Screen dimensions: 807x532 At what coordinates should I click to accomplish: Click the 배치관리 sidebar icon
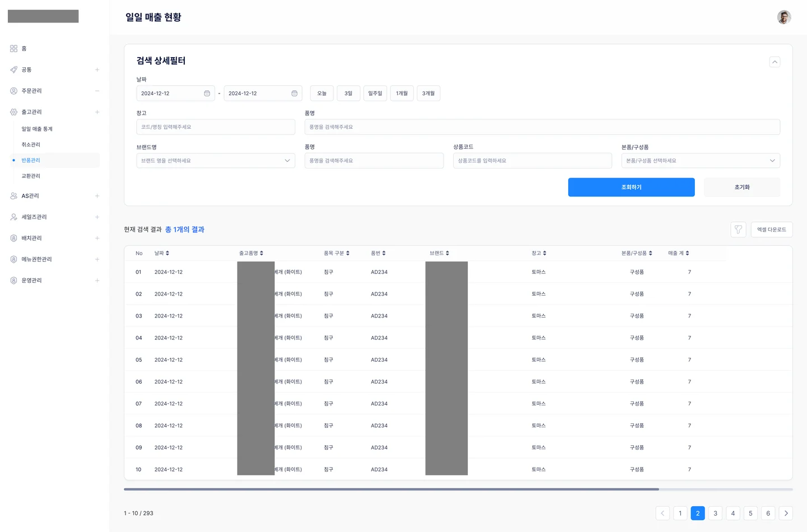(13, 238)
